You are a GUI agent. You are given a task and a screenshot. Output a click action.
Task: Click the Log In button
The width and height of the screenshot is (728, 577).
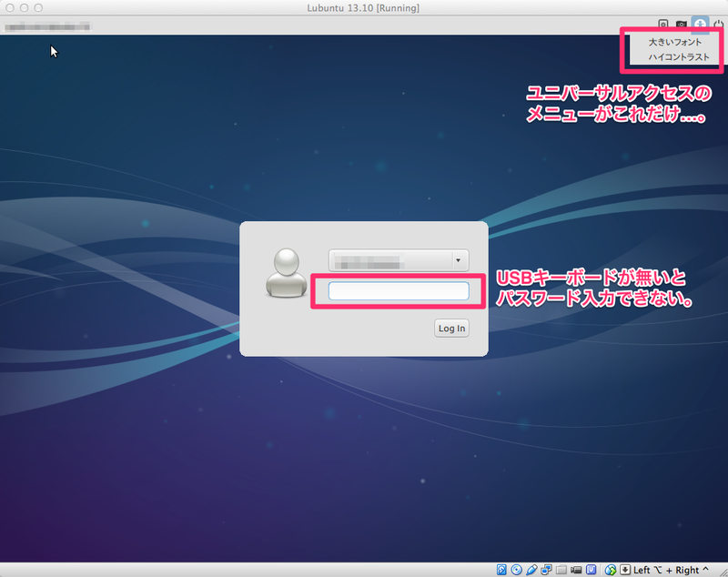pyautogui.click(x=451, y=329)
